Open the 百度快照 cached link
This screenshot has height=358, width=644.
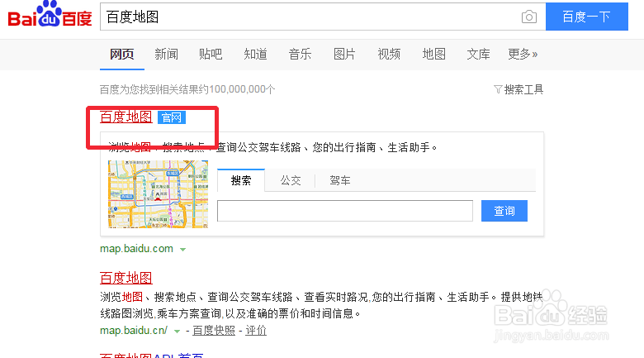[x=214, y=331]
